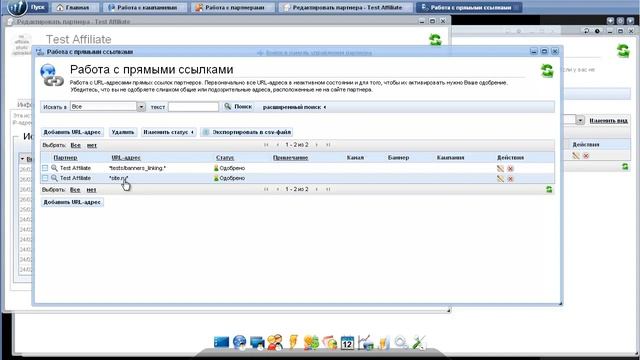Open the Искать в dropdown

141,107
